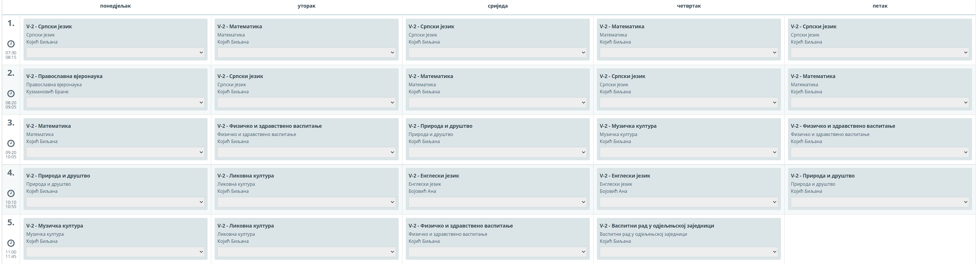Select the понедјељак column header
980x264 pixels.
115,6
